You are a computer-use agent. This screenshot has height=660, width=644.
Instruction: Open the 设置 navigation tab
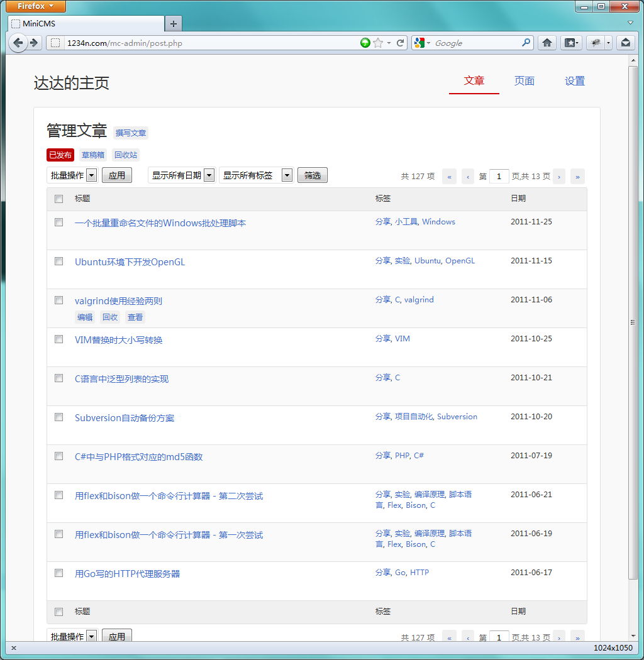point(574,81)
